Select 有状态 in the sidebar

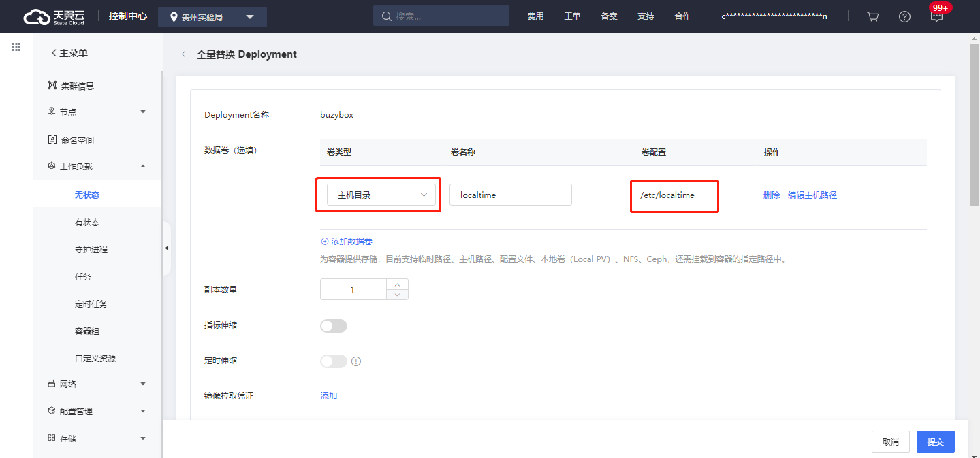(87, 222)
